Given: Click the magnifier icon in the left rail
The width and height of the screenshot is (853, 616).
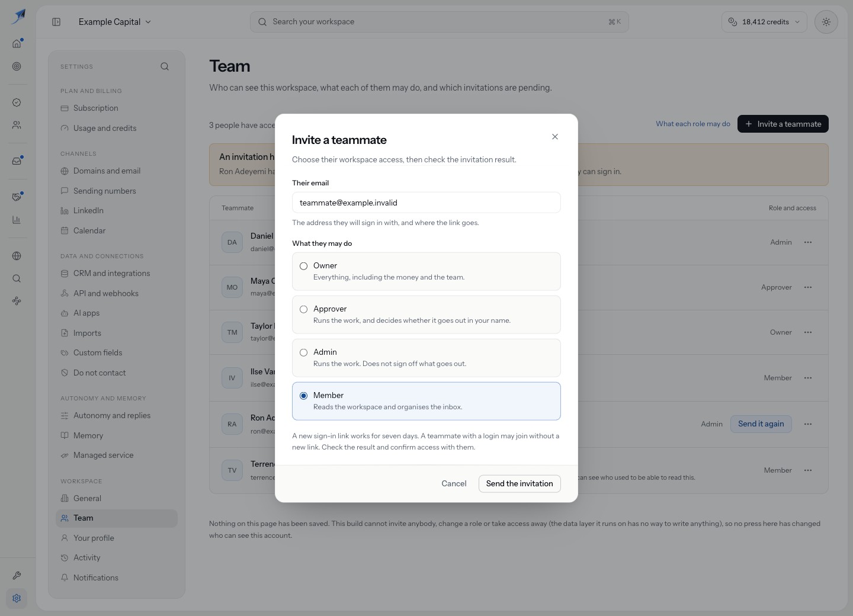Looking at the screenshot, I should pyautogui.click(x=17, y=278).
